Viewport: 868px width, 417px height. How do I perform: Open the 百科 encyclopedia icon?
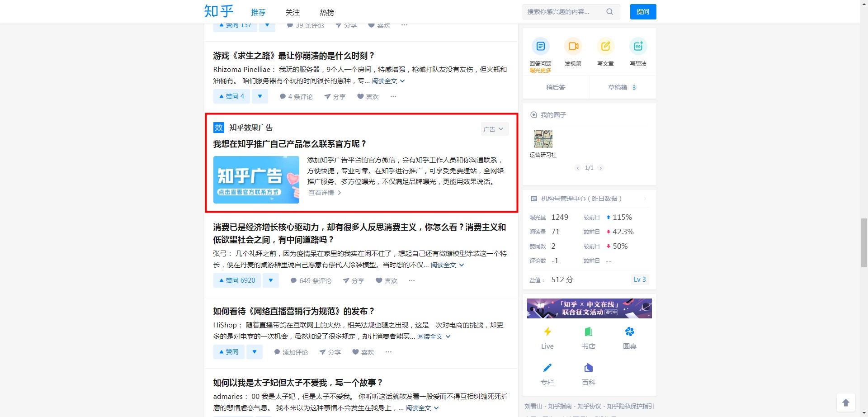point(589,368)
